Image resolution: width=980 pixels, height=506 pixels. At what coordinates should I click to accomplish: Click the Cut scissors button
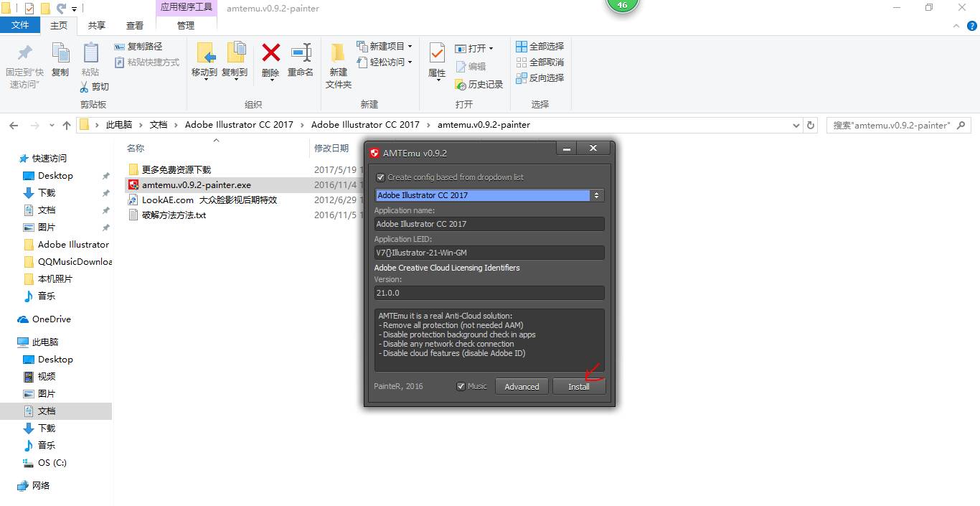pos(94,87)
